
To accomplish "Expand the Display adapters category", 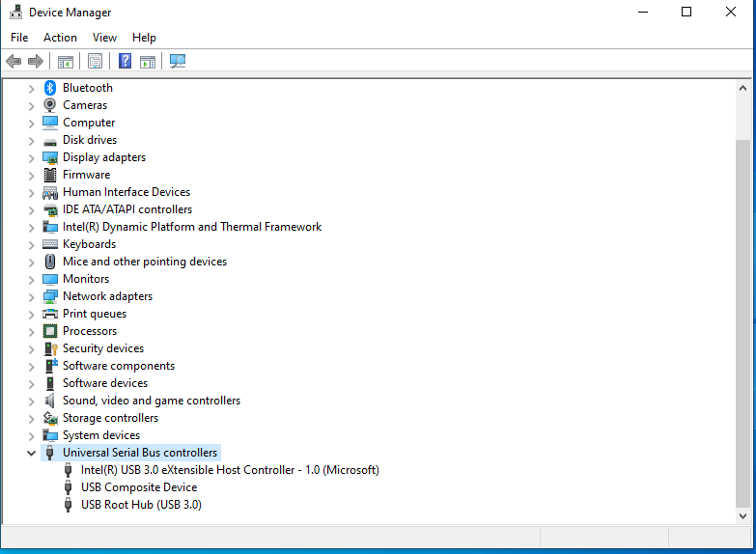I will tap(31, 158).
